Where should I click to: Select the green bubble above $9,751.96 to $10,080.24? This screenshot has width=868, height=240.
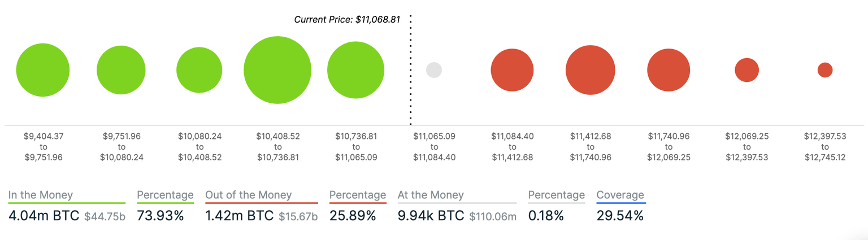[121, 70]
